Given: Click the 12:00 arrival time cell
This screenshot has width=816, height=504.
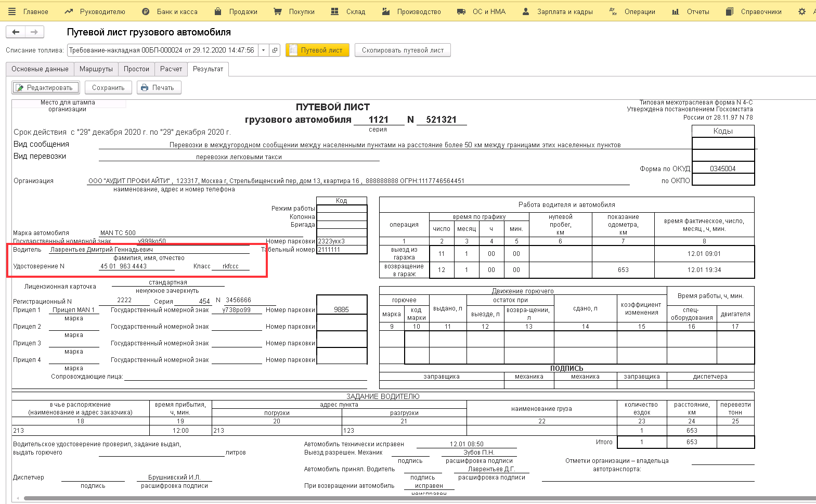Looking at the screenshot, I should (x=180, y=431).
